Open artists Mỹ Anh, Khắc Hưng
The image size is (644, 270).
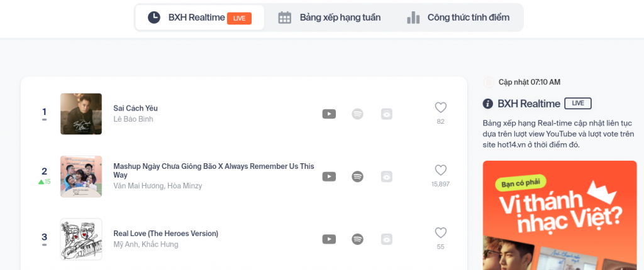click(146, 244)
